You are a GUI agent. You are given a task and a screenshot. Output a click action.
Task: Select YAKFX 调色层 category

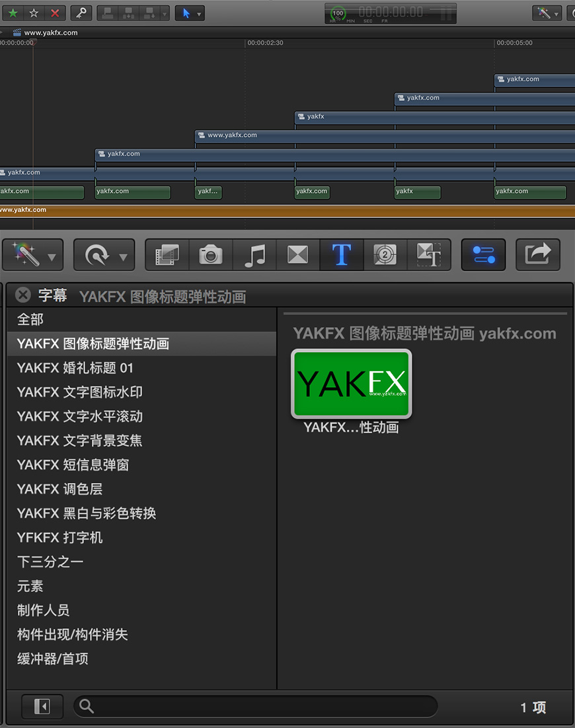[141, 489]
